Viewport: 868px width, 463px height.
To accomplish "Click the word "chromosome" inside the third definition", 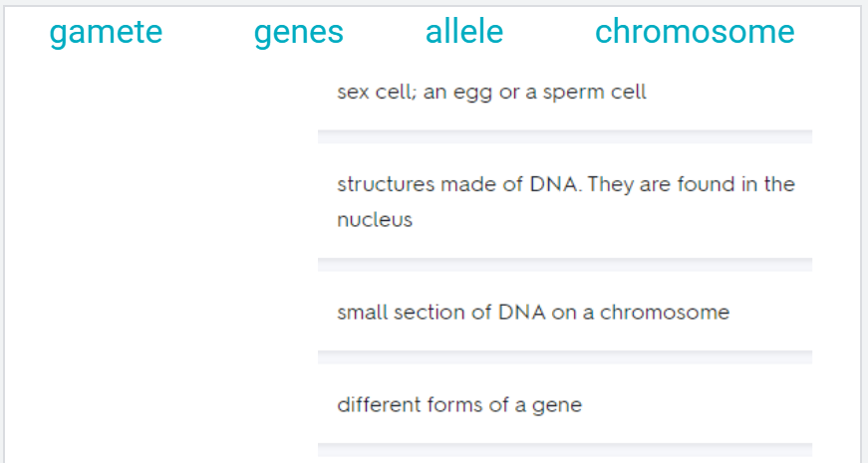I will pos(664,313).
